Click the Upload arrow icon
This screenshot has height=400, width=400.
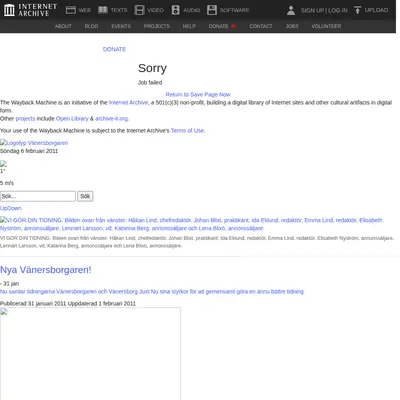[357, 10]
